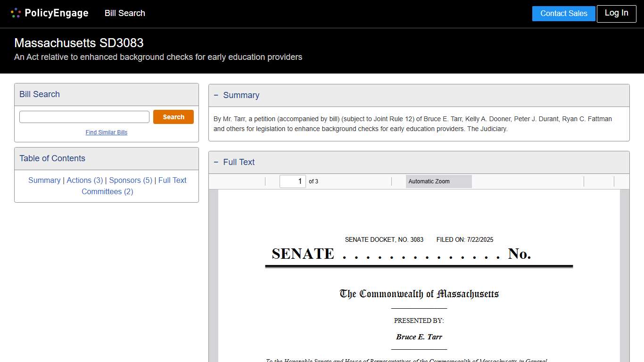Select the page number field showing 1
Screen dimensions: 644x362
[293, 181]
